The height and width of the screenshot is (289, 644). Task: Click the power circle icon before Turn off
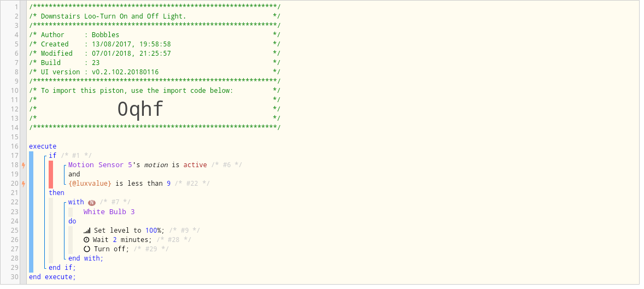(x=87, y=249)
